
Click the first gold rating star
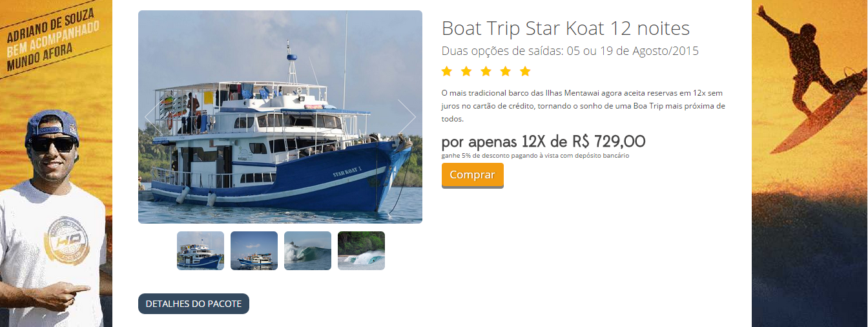[x=447, y=71]
